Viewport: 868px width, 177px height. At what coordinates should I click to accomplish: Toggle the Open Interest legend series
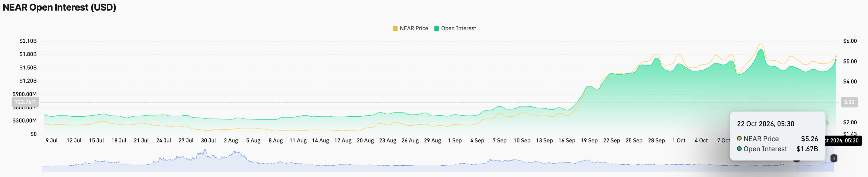point(455,29)
